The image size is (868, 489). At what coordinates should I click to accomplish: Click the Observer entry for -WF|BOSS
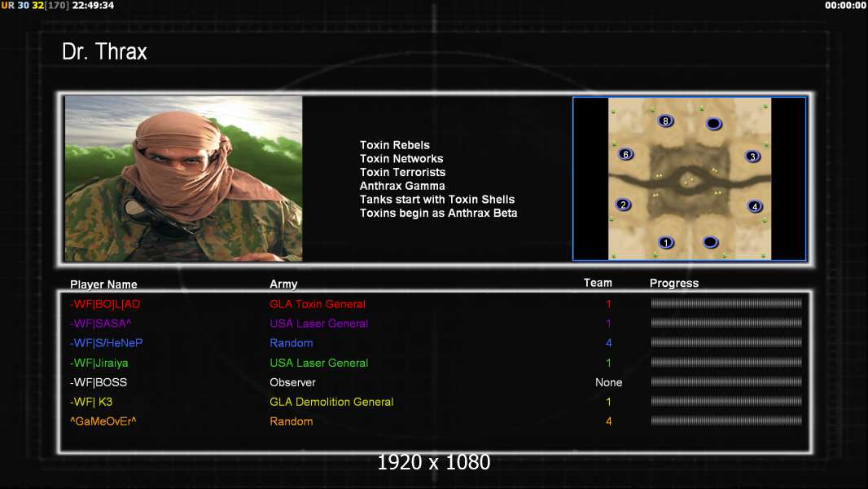point(292,383)
